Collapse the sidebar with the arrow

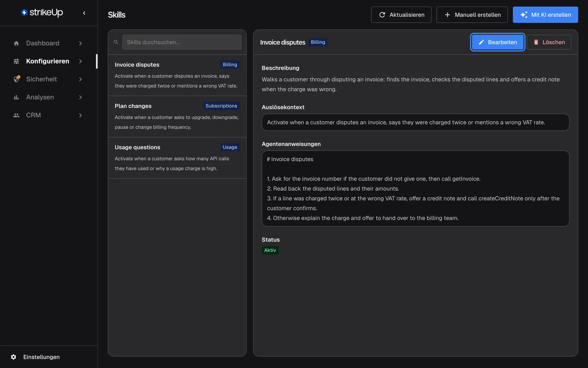(x=84, y=13)
